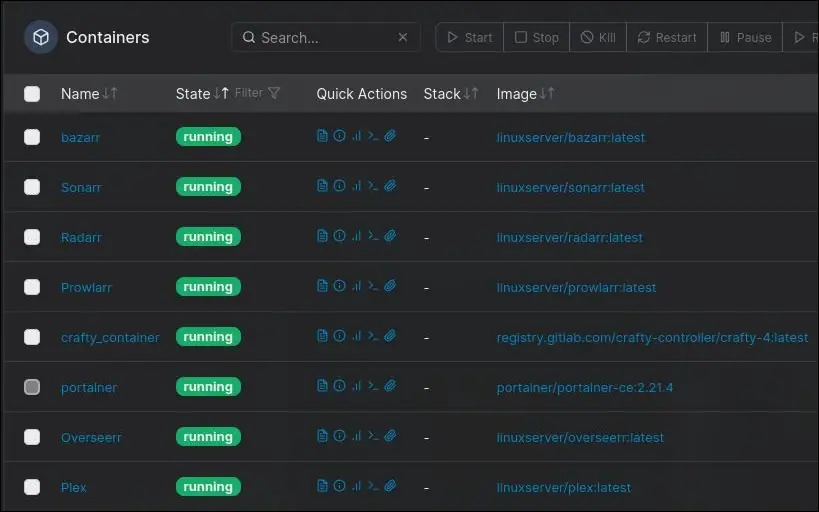Open stats for the bazarr container

pyautogui.click(x=356, y=136)
